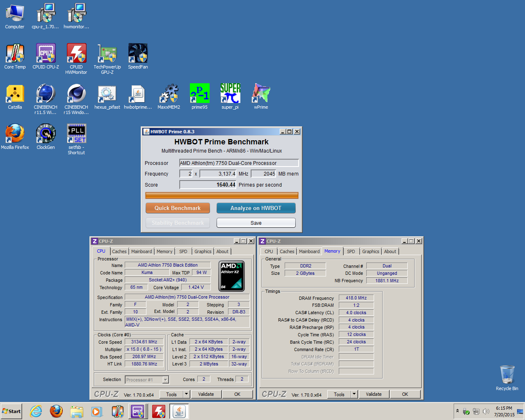525x420 pixels.
Task: Click Internet Explorer taskbar icon
Action: pyautogui.click(x=36, y=411)
